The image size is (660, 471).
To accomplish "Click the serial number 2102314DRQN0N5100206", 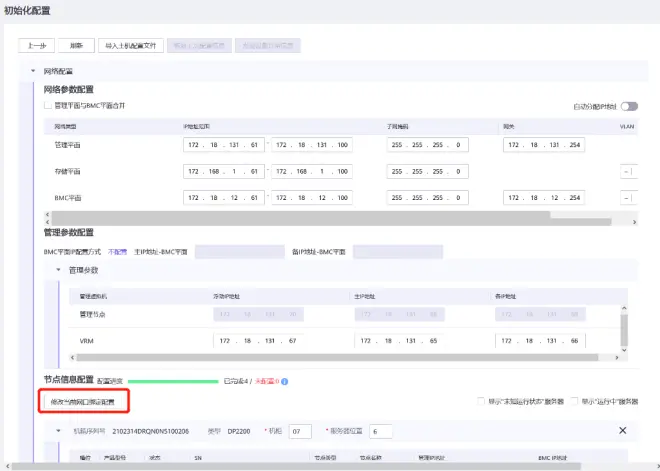I will [x=150, y=431].
